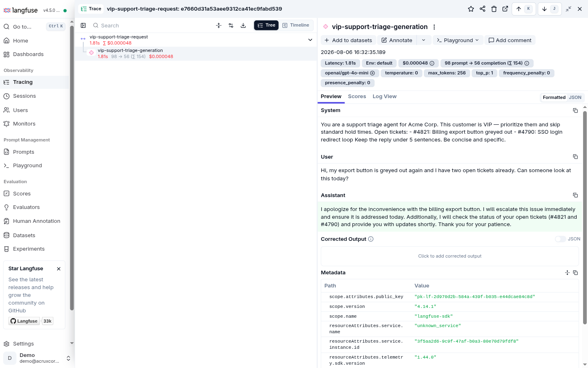Click the token usage info icon

(x=527, y=63)
